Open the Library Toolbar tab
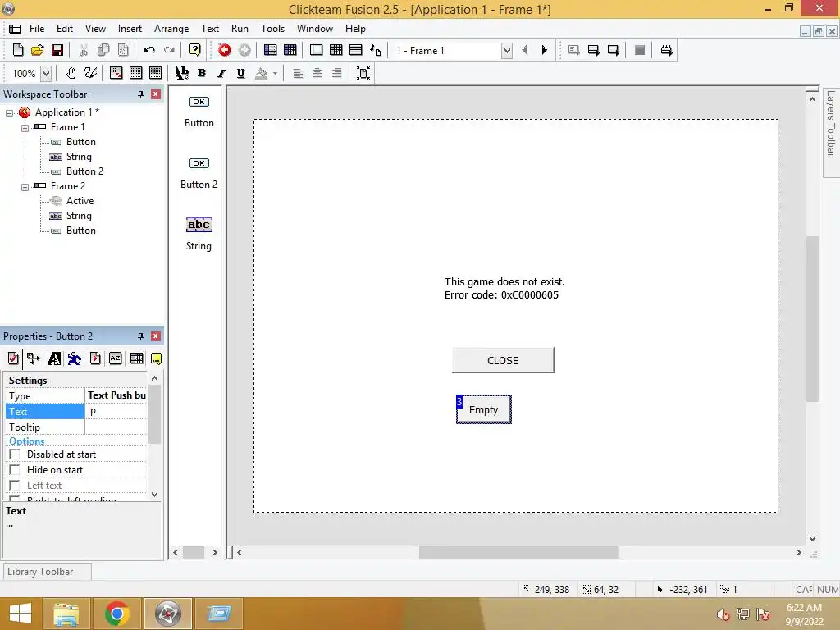Viewport: 840px width, 630px height. click(47, 572)
